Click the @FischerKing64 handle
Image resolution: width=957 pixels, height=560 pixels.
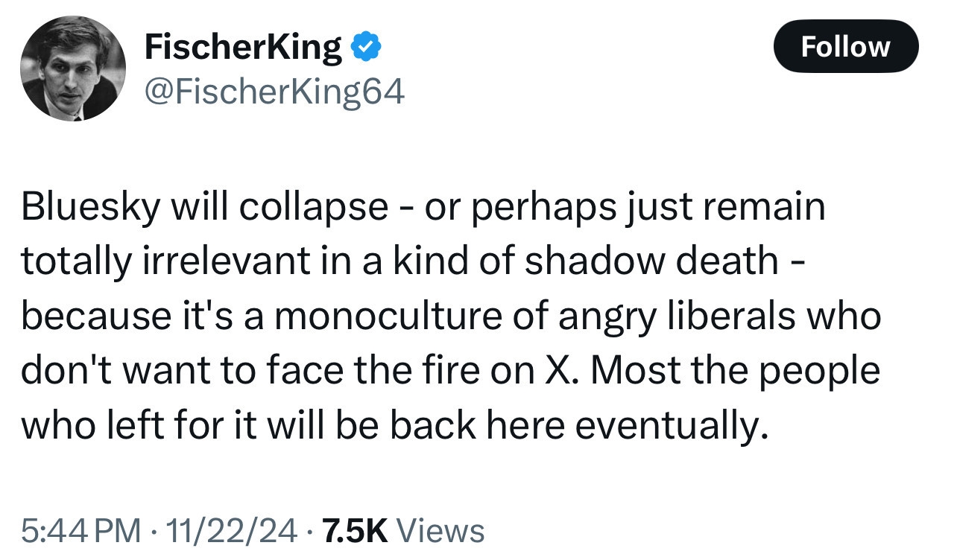pyautogui.click(x=274, y=92)
